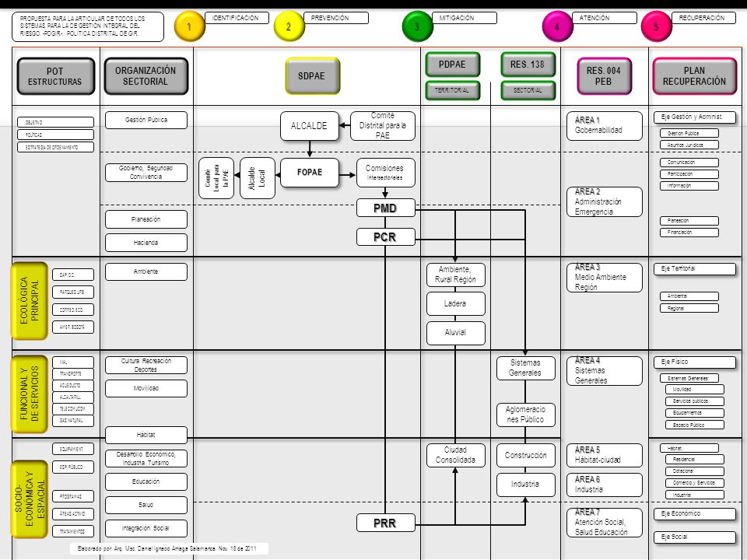This screenshot has width=747, height=560.
Task: Select the ATENCIÓN label
Action: 605,18
